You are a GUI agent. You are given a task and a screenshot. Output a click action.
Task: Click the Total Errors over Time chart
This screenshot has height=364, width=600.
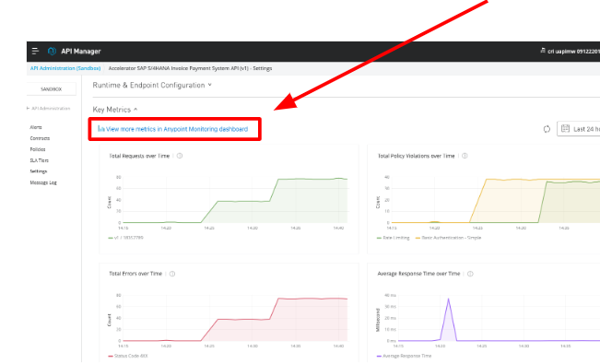235,318
